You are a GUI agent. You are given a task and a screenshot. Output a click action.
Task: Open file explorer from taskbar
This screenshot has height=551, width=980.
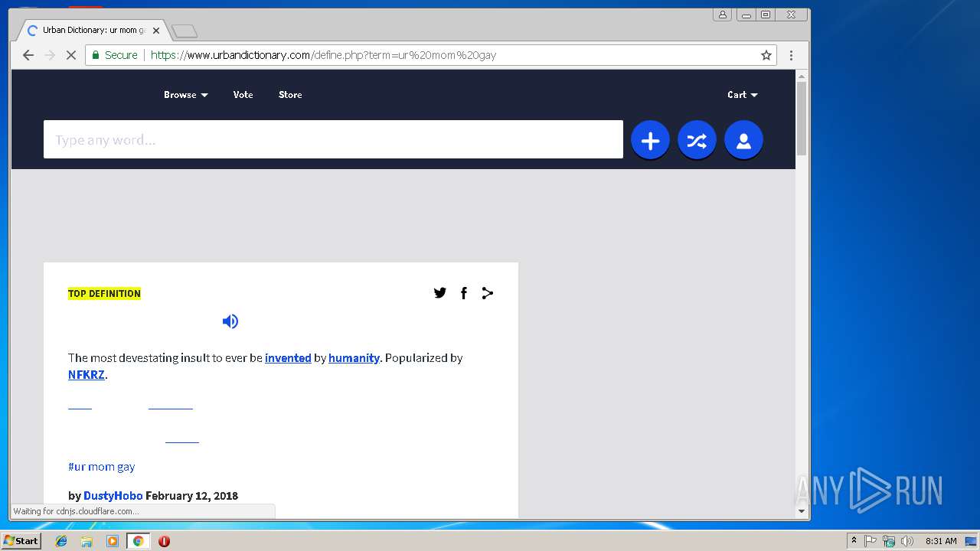[x=87, y=541]
